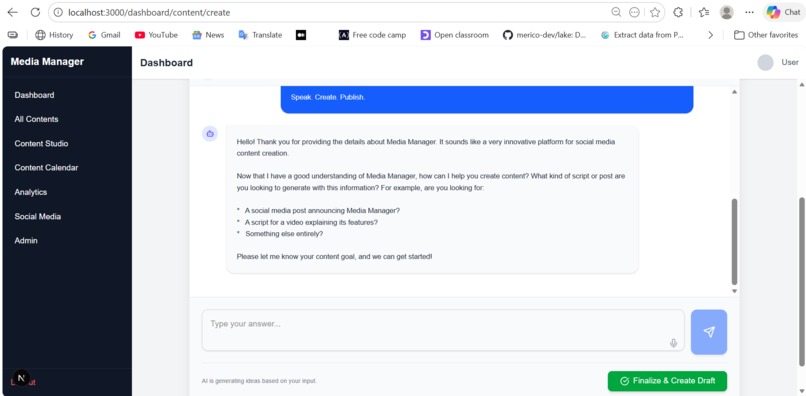Open Admin in the sidebar
This screenshot has width=806, height=396.
tap(26, 241)
